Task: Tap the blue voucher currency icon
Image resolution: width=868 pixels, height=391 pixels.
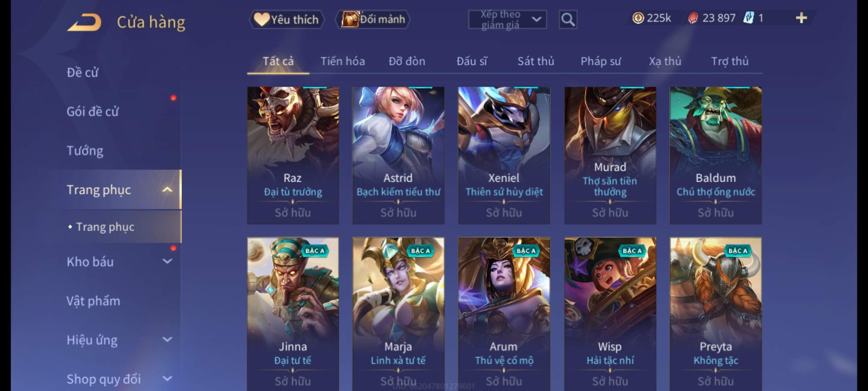Action: pyautogui.click(x=748, y=18)
